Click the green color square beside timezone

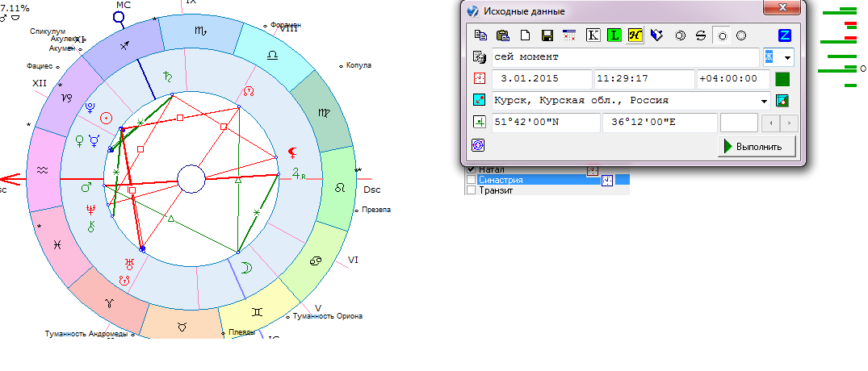tap(782, 79)
